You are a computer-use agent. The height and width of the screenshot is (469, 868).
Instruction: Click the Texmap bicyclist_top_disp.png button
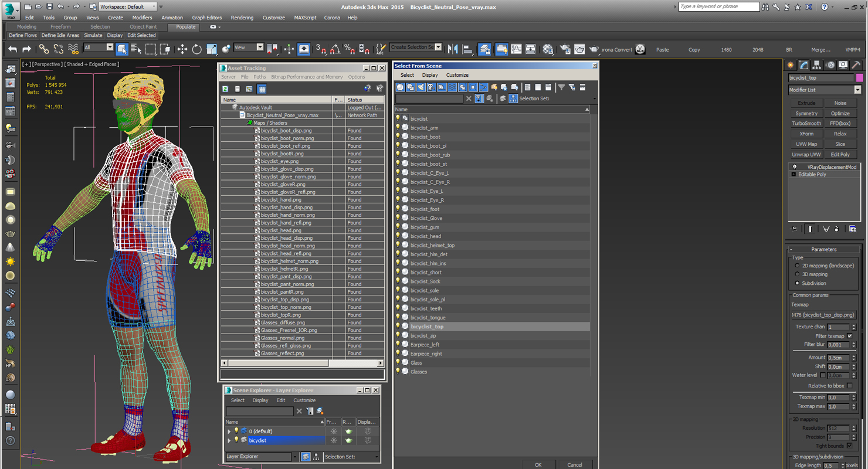[x=823, y=315]
